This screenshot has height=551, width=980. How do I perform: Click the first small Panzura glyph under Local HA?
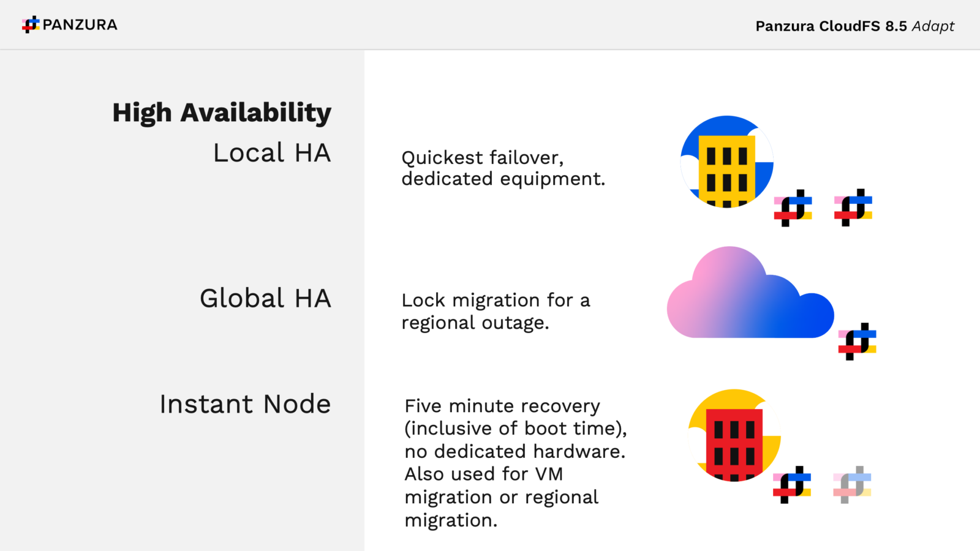coord(793,208)
